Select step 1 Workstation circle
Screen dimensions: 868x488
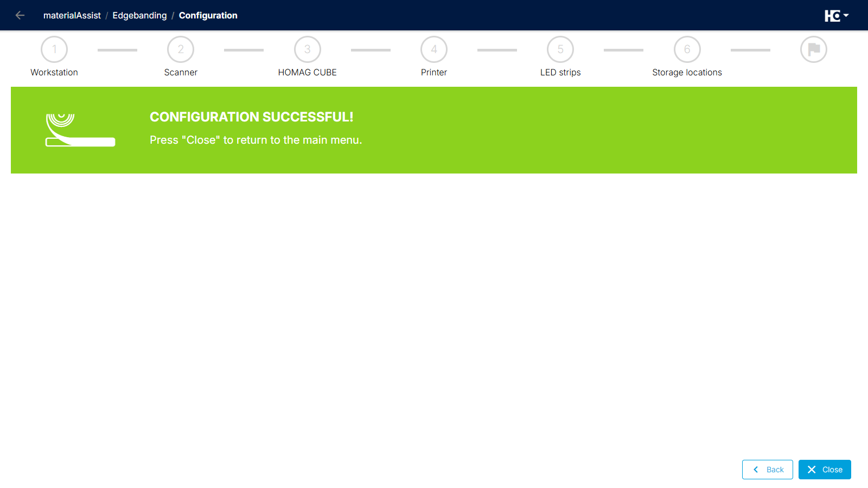54,49
